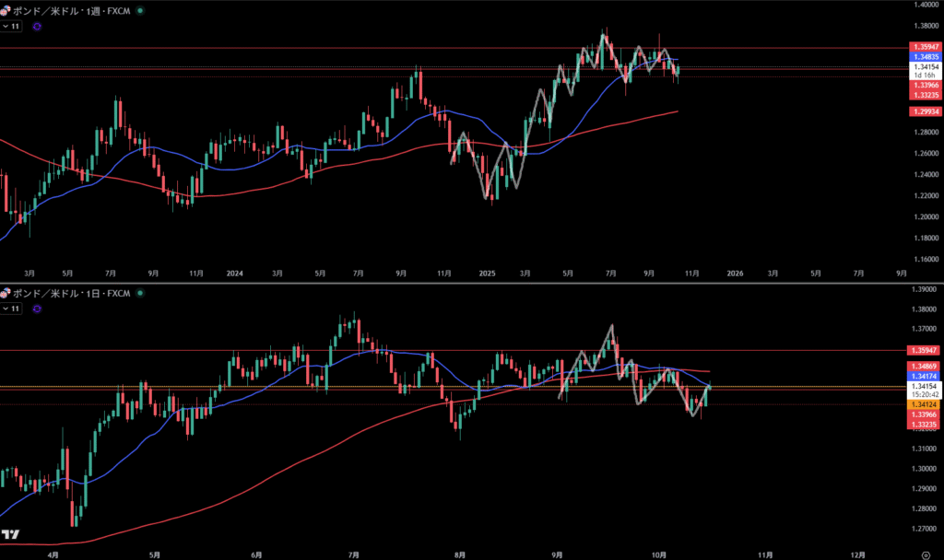944x560 pixels.
Task: Click the red 1.29934 moving average label
Action: [x=926, y=111]
